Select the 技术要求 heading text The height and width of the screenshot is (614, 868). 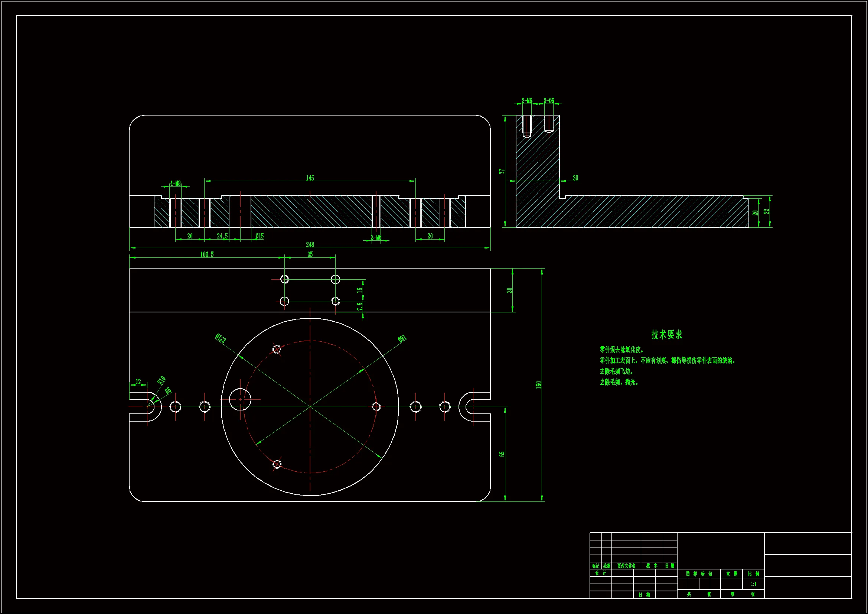pyautogui.click(x=666, y=334)
